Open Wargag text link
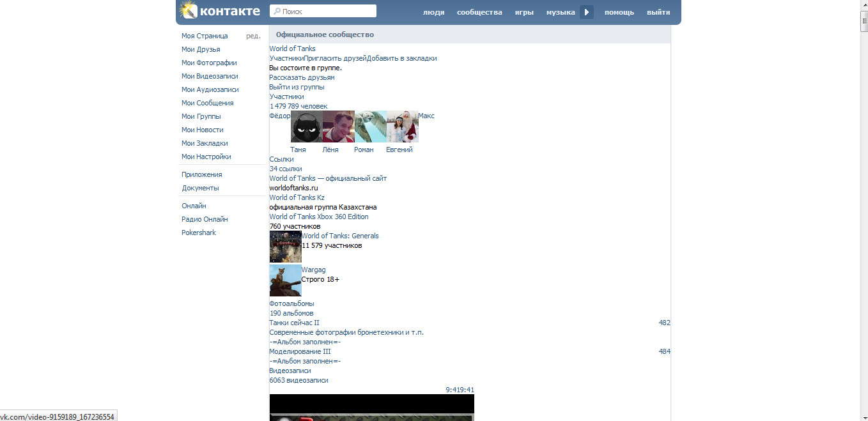Image resolution: width=868 pixels, height=421 pixels. click(x=313, y=270)
